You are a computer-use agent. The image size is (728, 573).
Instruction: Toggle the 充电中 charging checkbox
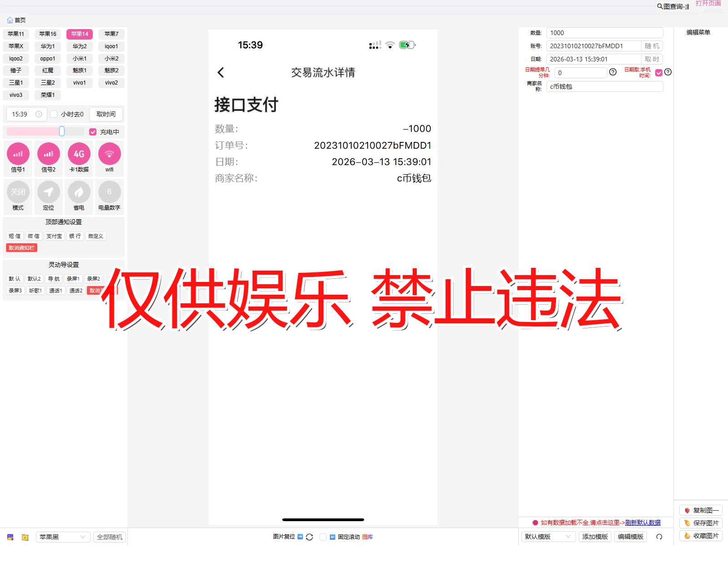[93, 131]
